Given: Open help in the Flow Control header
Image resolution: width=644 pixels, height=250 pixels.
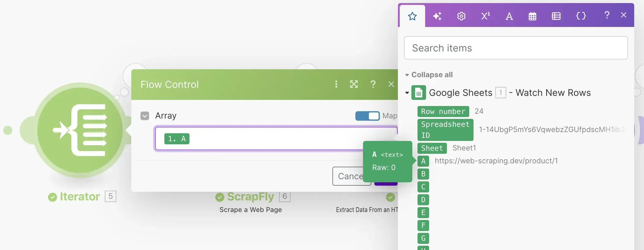Looking at the screenshot, I should pyautogui.click(x=373, y=84).
